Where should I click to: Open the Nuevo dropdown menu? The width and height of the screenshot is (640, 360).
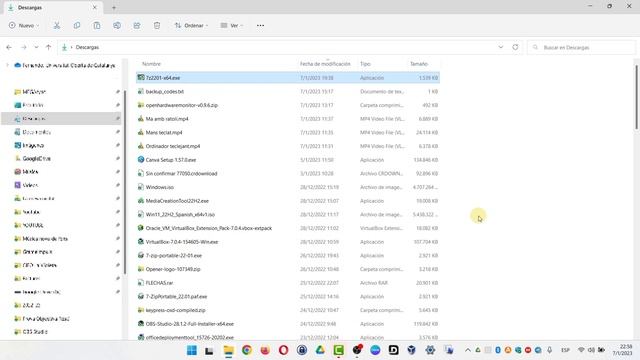[24, 25]
